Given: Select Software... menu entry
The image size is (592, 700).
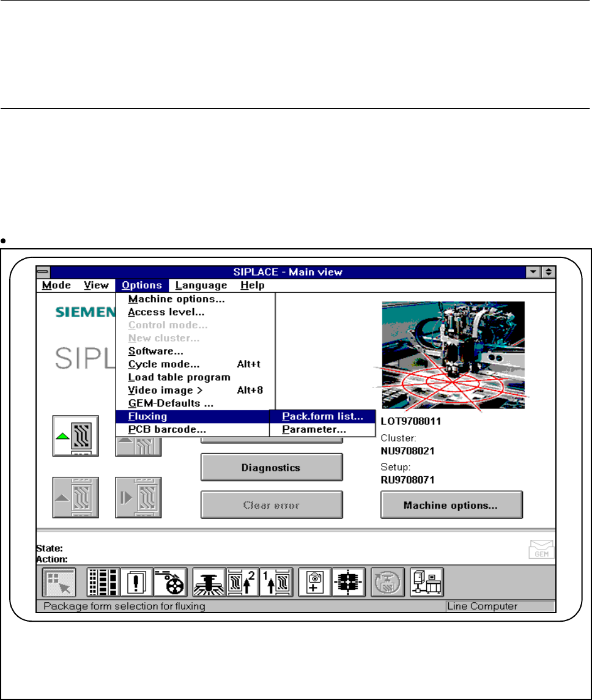Looking at the screenshot, I should (195, 352).
